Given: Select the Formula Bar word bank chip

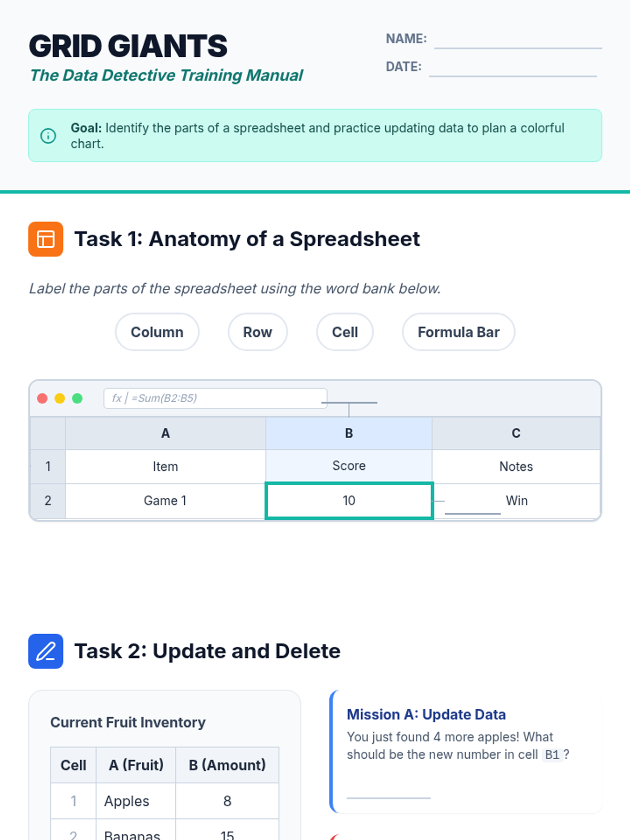Looking at the screenshot, I should pos(458,332).
